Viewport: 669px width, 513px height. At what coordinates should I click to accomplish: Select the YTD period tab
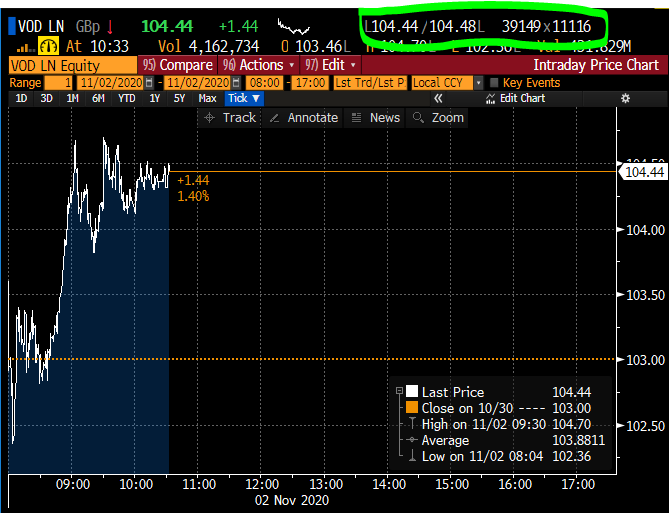[126, 99]
